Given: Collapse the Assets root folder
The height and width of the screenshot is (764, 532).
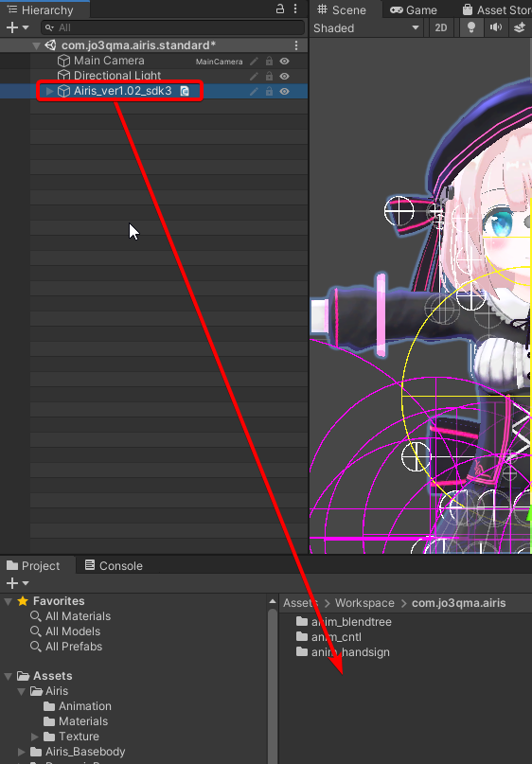Looking at the screenshot, I should pyautogui.click(x=8, y=676).
